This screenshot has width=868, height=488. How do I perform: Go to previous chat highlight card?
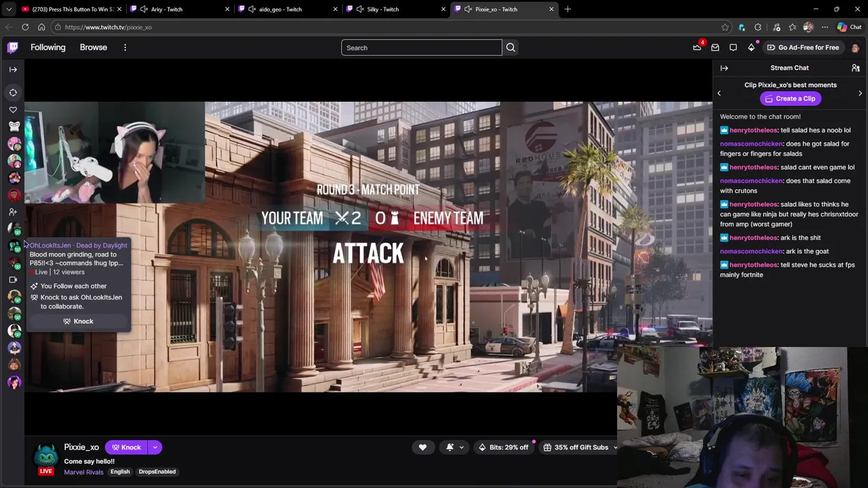pyautogui.click(x=719, y=94)
